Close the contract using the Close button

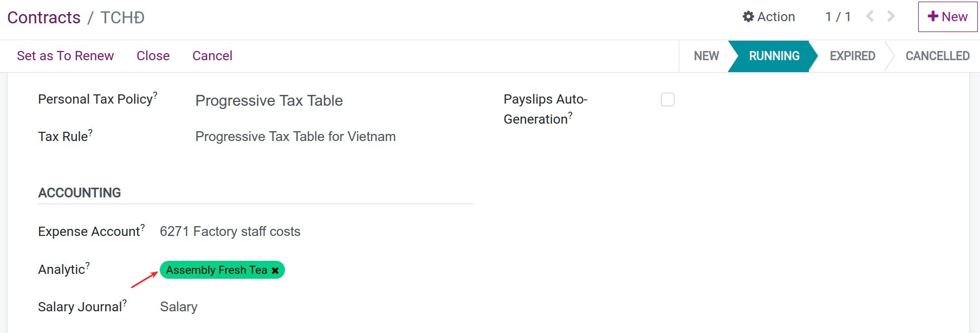(153, 55)
